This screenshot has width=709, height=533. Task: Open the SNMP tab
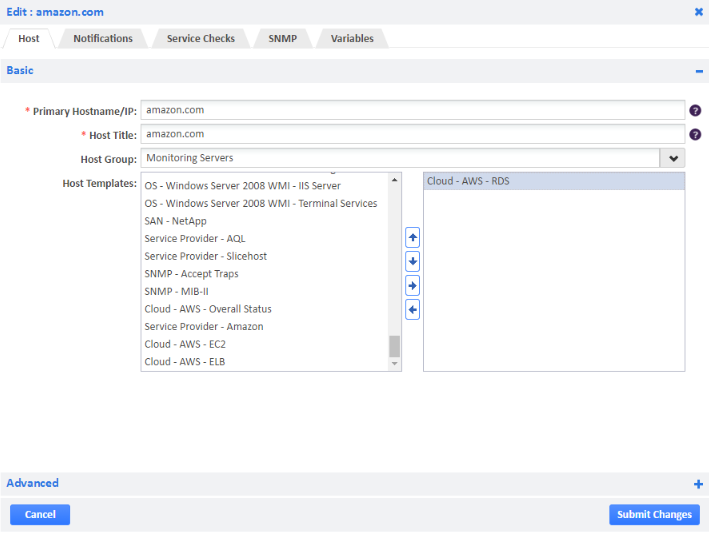click(283, 38)
